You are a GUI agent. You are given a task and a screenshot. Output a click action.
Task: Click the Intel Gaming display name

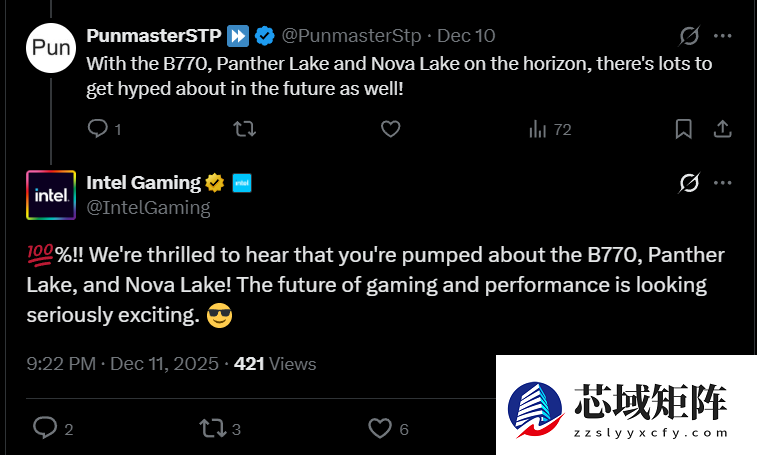pos(144,182)
